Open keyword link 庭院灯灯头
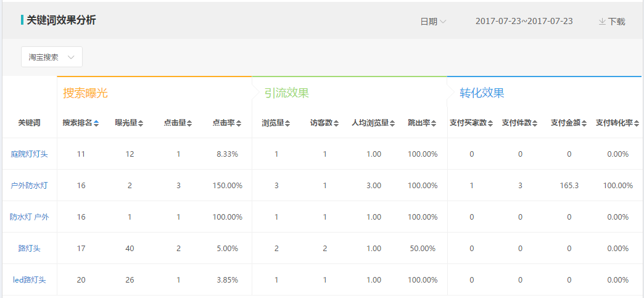 [x=29, y=154]
